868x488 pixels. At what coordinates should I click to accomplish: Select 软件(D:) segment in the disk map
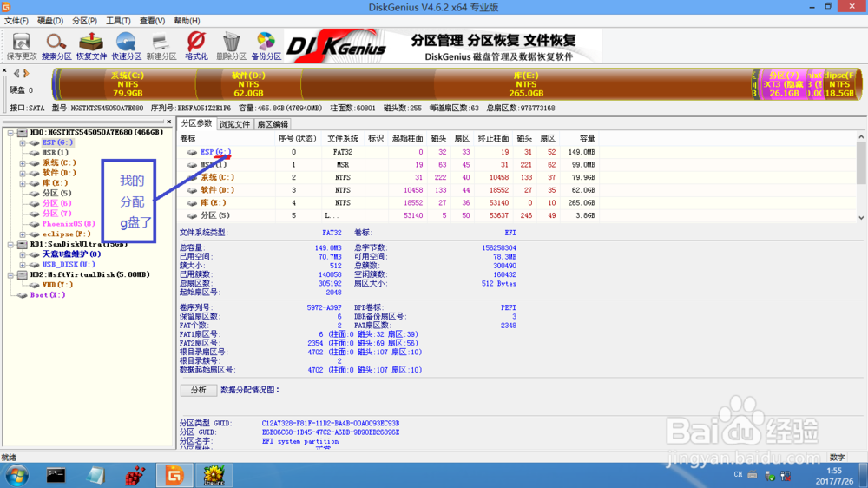pos(248,84)
